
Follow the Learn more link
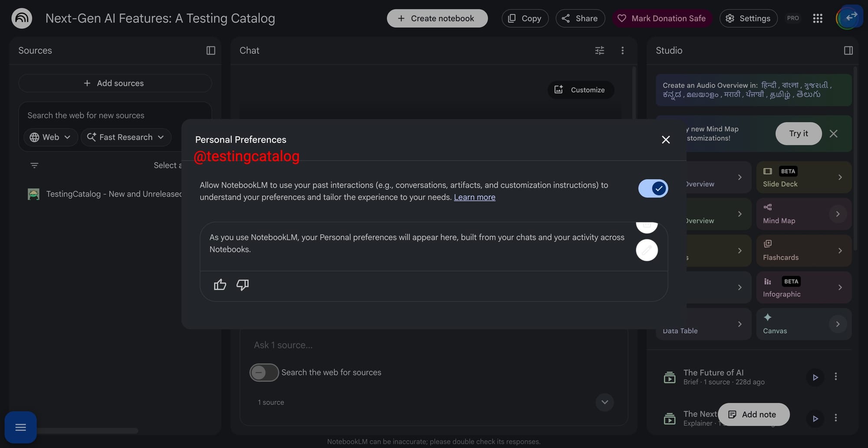click(474, 197)
